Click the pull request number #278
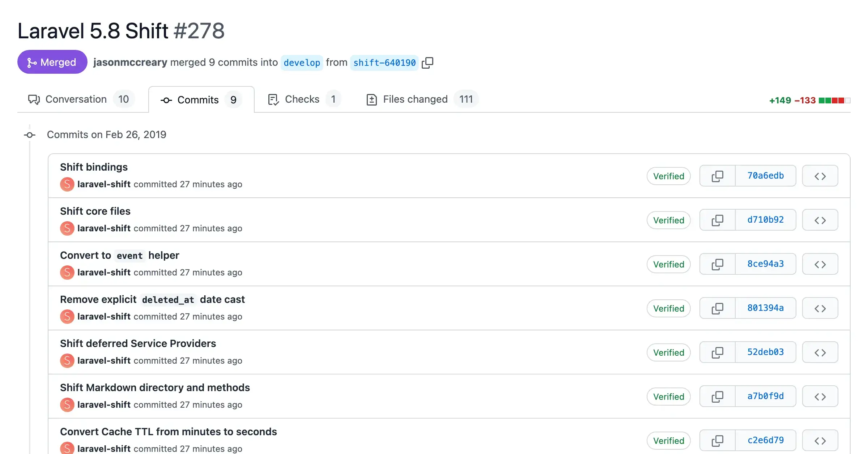The height and width of the screenshot is (454, 868). 199,31
